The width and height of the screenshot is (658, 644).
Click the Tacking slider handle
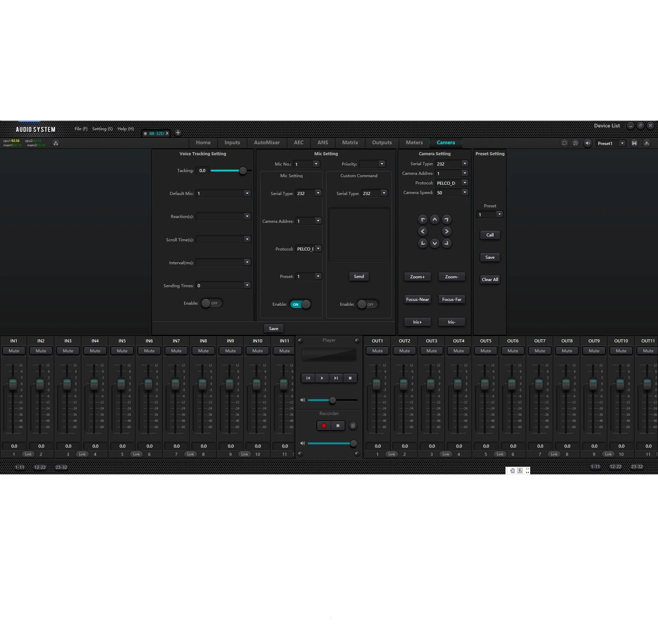[243, 171]
